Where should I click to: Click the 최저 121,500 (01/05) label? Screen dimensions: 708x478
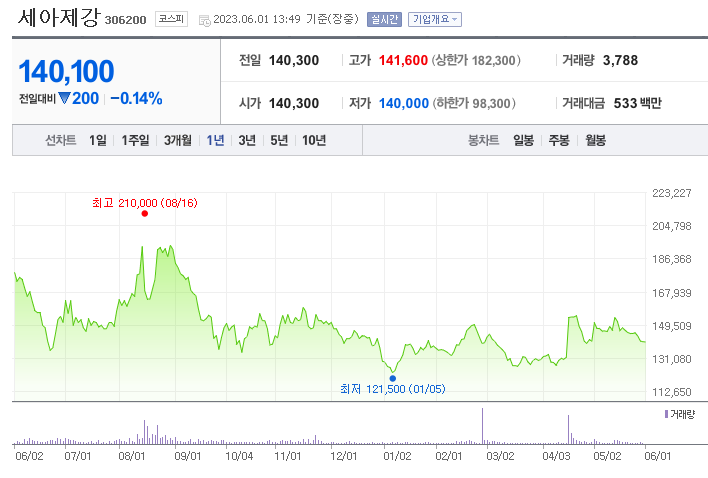tap(393, 389)
